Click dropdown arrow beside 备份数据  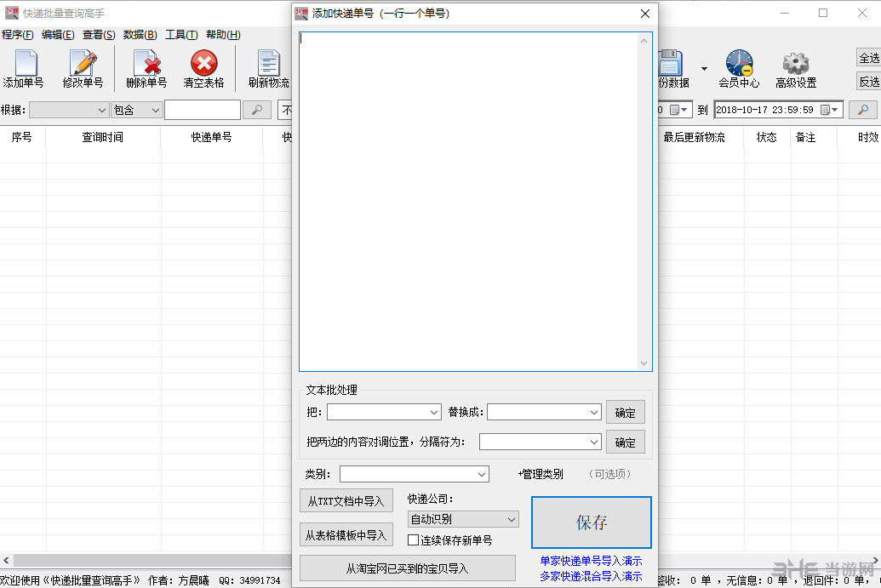(x=704, y=69)
